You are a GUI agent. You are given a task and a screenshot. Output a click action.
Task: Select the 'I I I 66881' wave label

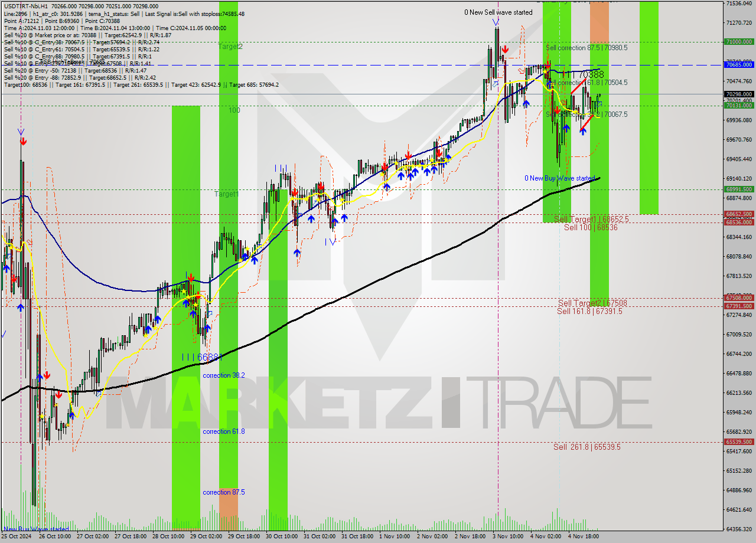tap(203, 357)
